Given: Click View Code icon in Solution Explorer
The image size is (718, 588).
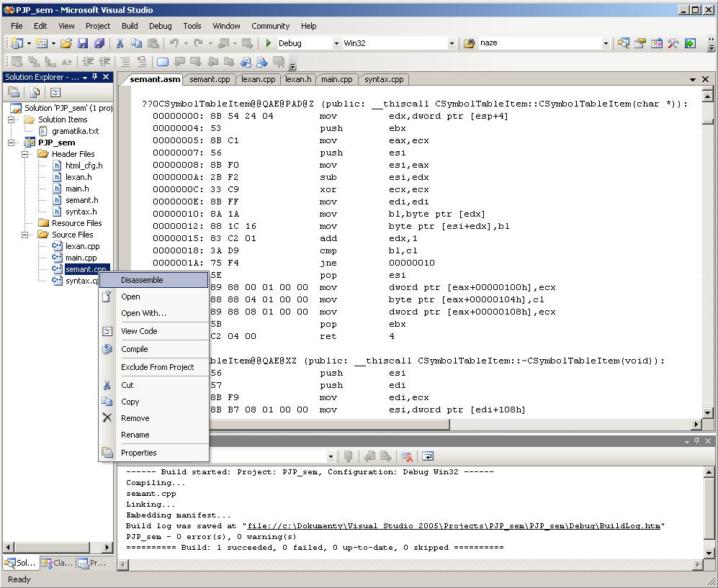Looking at the screenshot, I should coord(55,92).
